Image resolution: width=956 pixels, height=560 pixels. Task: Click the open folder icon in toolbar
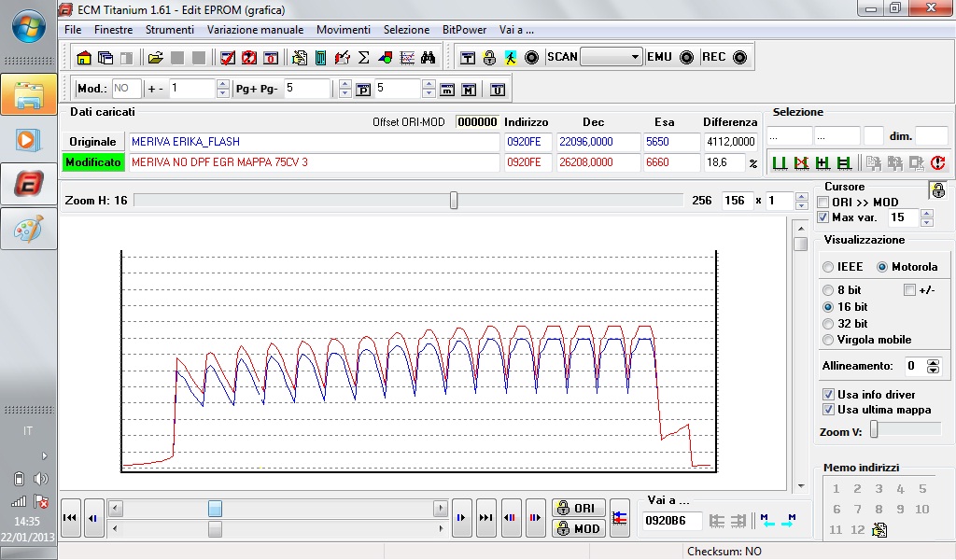pos(156,58)
